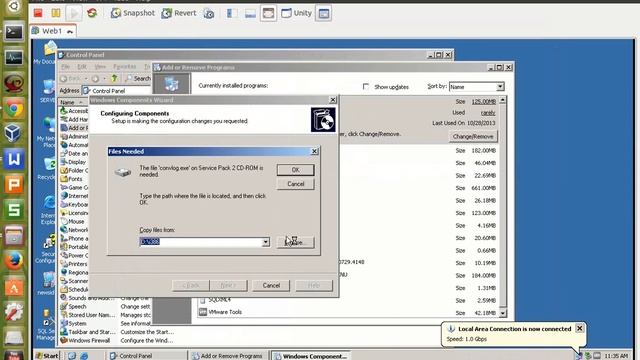Screen dimensions: 640x360
Task: Toggle the thumbnail bar view icon
Action: coord(250,13)
